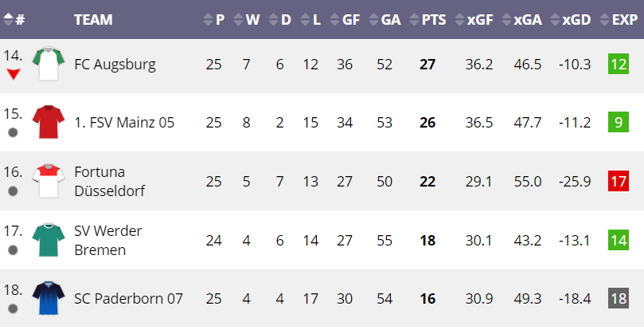The height and width of the screenshot is (330, 644).
Task: Open FC Augsburg team link
Action: (115, 65)
